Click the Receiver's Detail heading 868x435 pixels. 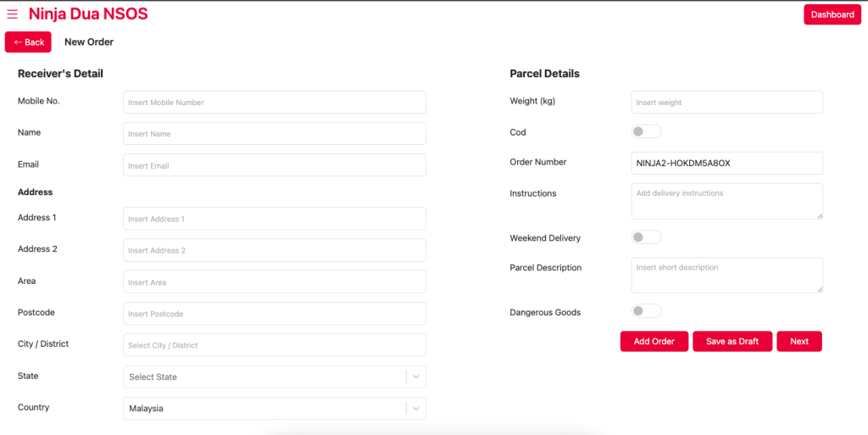point(60,74)
